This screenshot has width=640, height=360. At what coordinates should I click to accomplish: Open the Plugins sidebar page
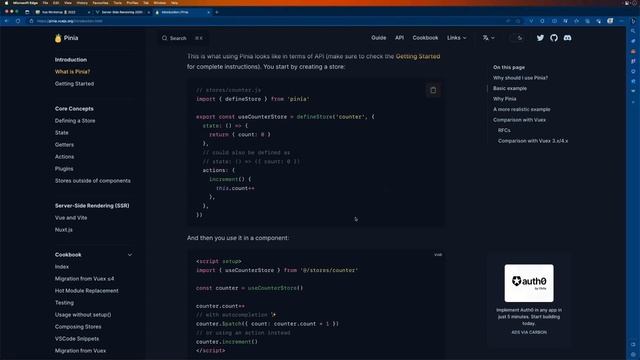64,169
